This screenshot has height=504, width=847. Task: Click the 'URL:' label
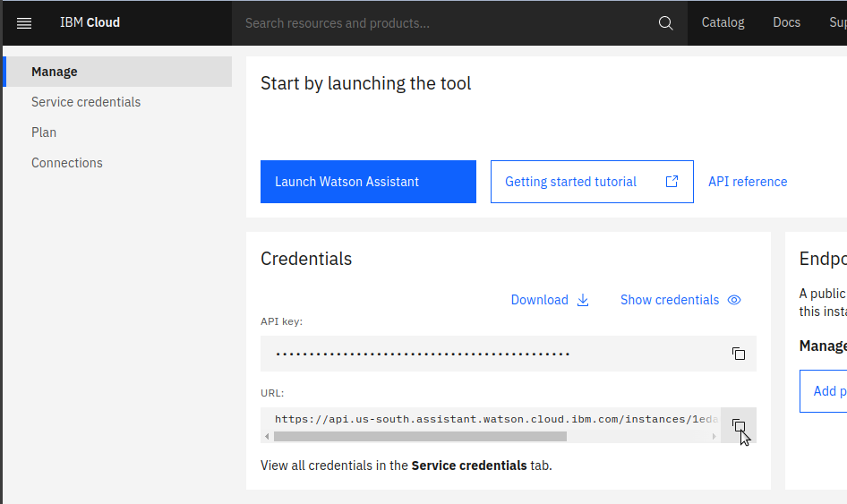pos(272,393)
